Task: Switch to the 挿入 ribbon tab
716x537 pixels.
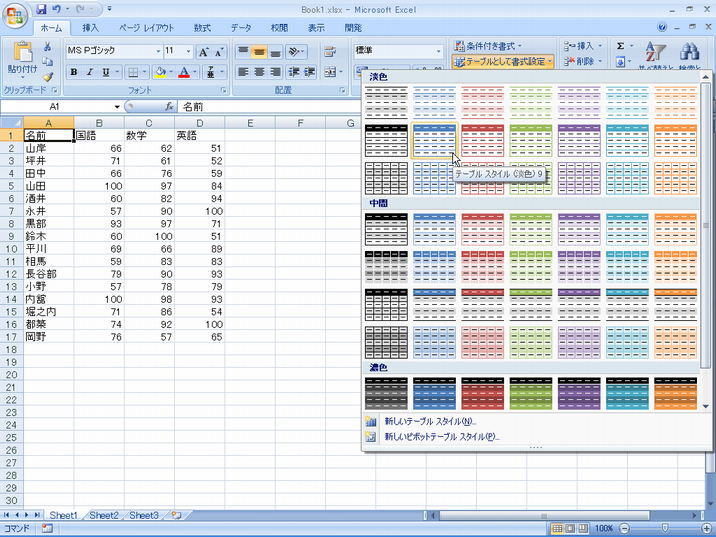Action: (90, 28)
